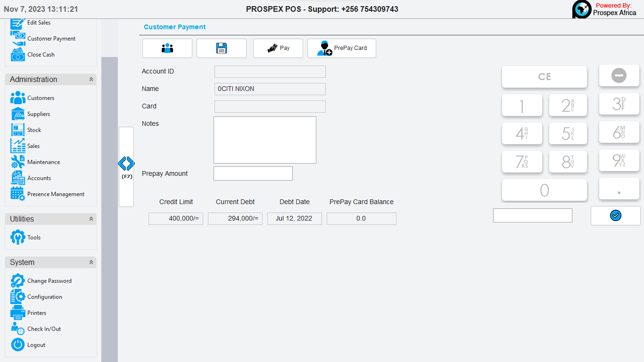Click the Pay button
644x362 pixels.
(278, 48)
